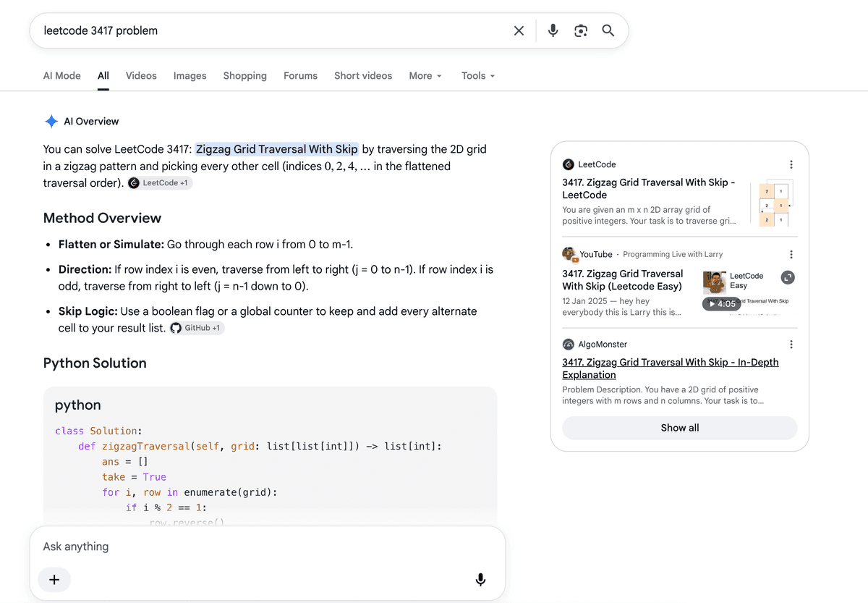
Task: Switch to Images tab
Action: point(190,75)
